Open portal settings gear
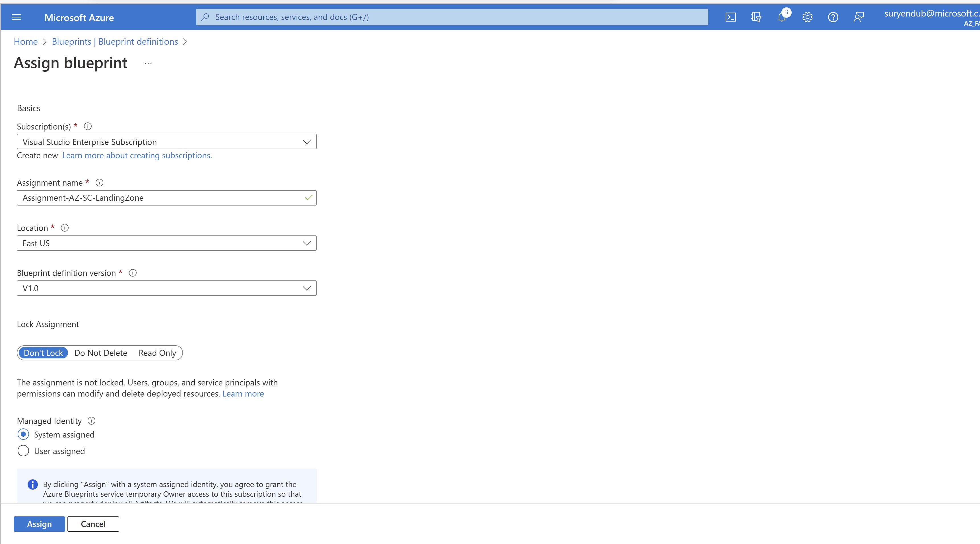980x544 pixels. pos(807,17)
